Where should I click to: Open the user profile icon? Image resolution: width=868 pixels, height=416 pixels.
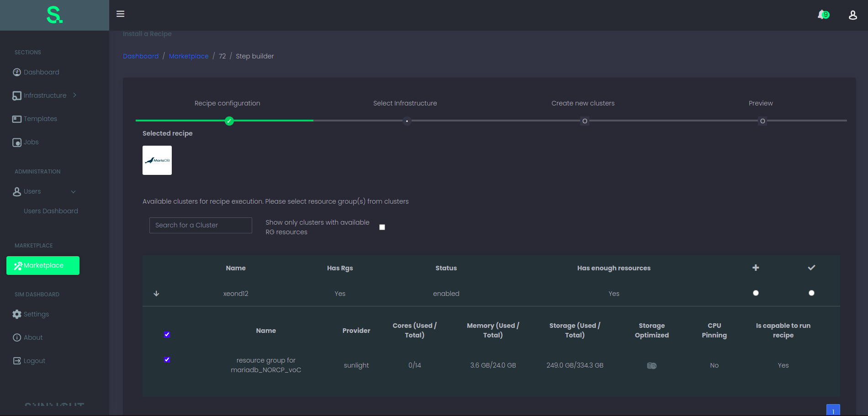tap(852, 15)
